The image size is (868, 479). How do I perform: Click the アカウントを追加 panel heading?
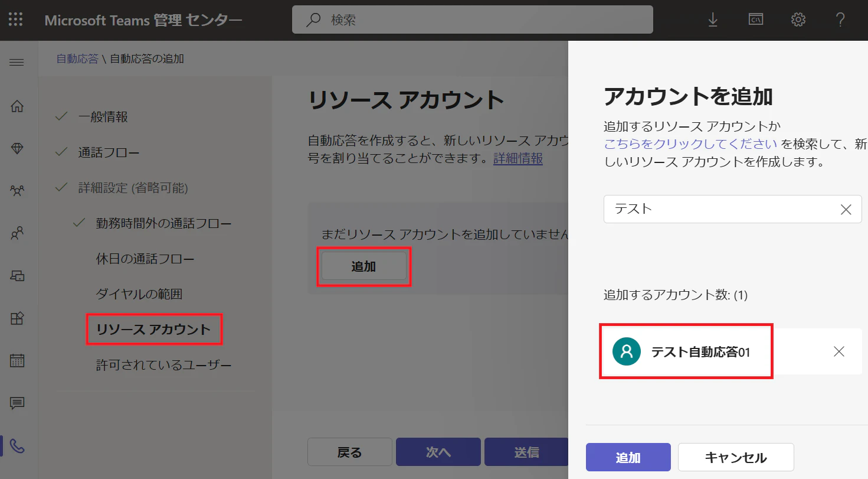pos(688,96)
